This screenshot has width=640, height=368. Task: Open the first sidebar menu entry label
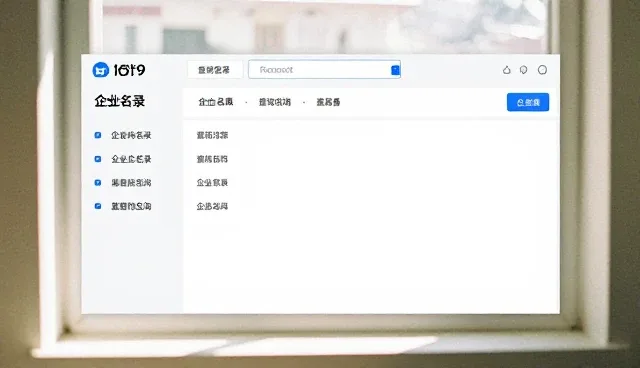pyautogui.click(x=131, y=135)
